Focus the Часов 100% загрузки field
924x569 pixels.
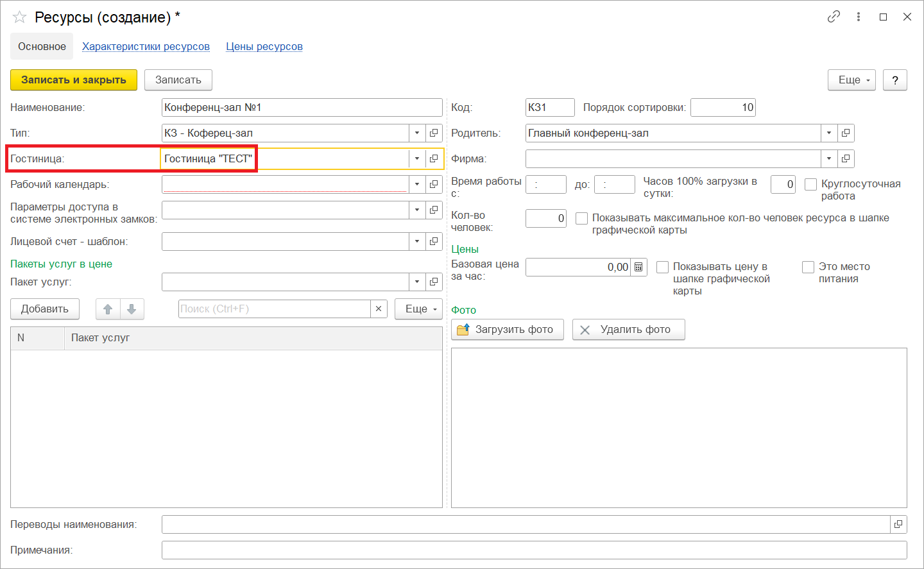pyautogui.click(x=783, y=184)
